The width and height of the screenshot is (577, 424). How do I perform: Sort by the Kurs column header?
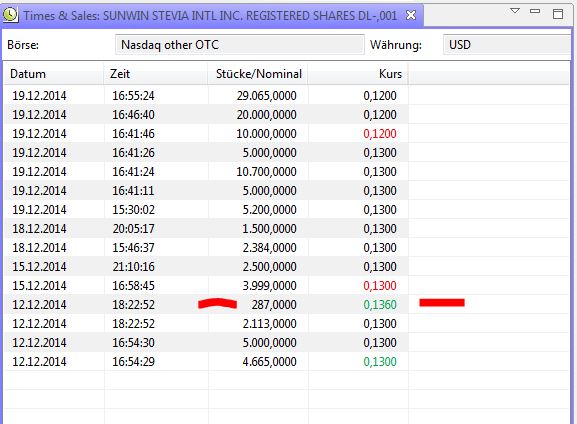(x=358, y=74)
